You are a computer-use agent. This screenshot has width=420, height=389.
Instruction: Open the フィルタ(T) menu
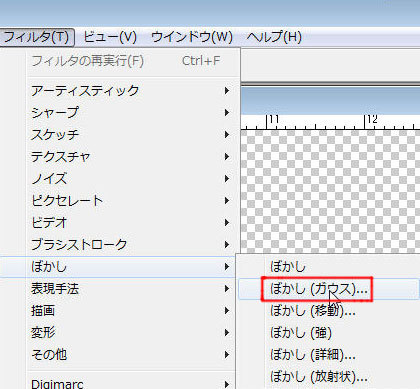[x=37, y=37]
